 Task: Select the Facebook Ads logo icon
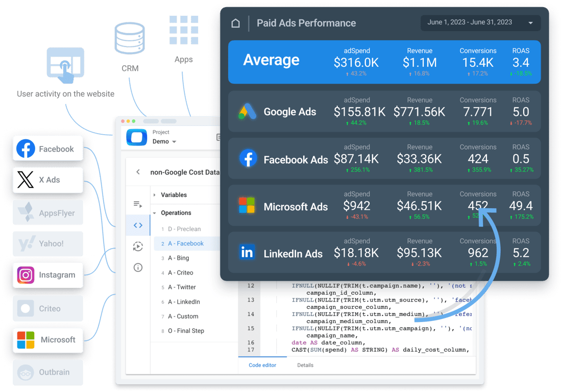248,158
